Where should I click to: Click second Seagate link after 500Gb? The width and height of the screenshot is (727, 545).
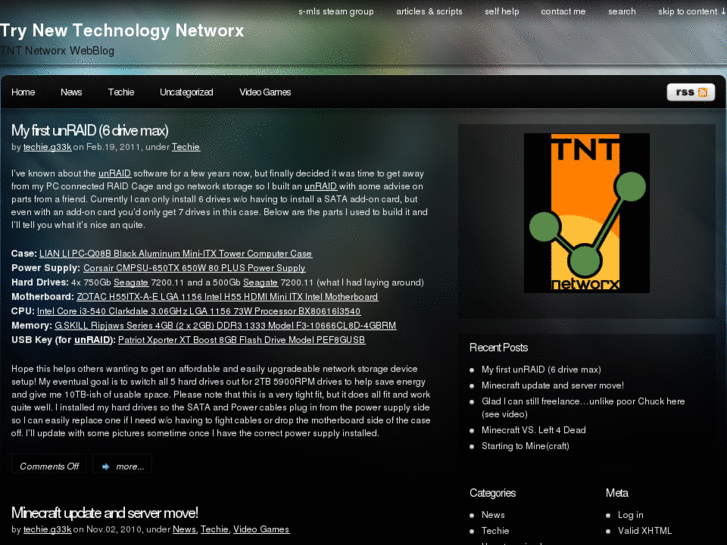click(x=260, y=283)
